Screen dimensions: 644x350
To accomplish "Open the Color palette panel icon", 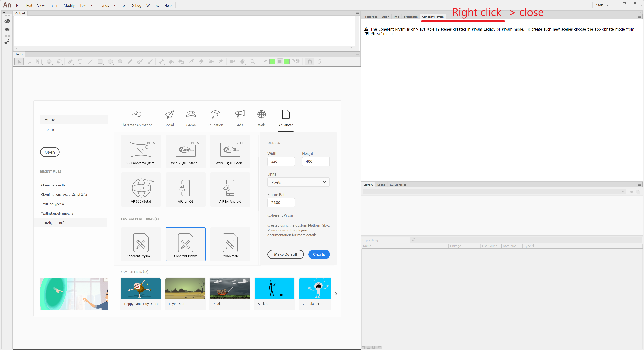I will tap(7, 21).
